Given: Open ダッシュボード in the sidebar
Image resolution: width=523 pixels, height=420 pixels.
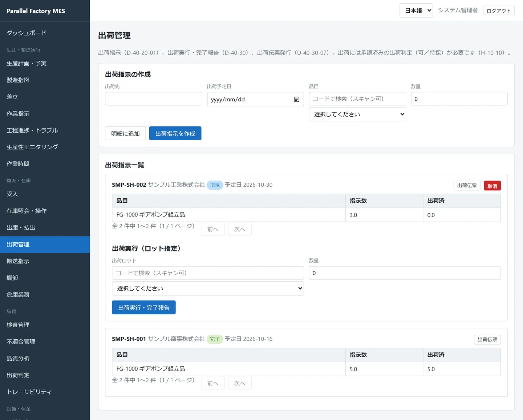Looking at the screenshot, I should click(x=45, y=33).
